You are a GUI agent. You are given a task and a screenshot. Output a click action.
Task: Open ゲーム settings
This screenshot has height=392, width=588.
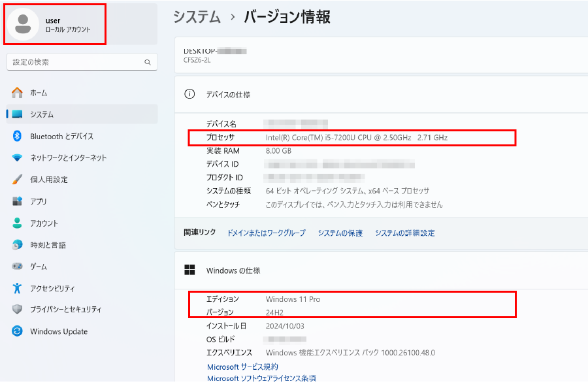point(82,267)
